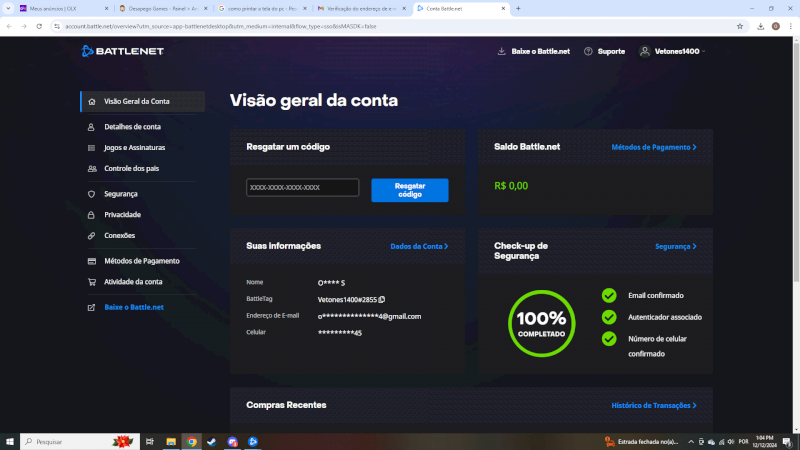Click the Battle.net logo

click(x=122, y=51)
